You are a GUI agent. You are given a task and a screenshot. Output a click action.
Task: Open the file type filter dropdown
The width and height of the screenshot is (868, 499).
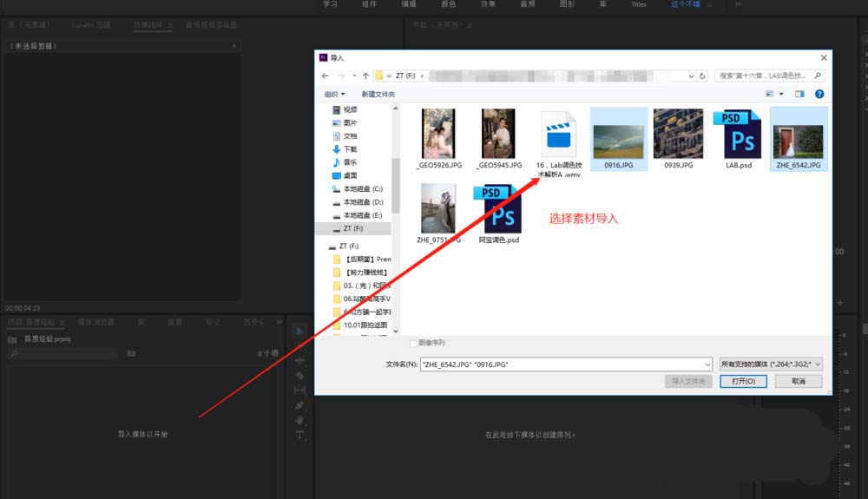(770, 364)
